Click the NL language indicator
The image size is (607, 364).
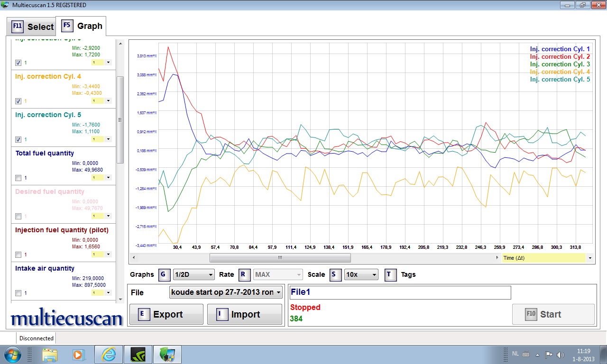pos(515,354)
